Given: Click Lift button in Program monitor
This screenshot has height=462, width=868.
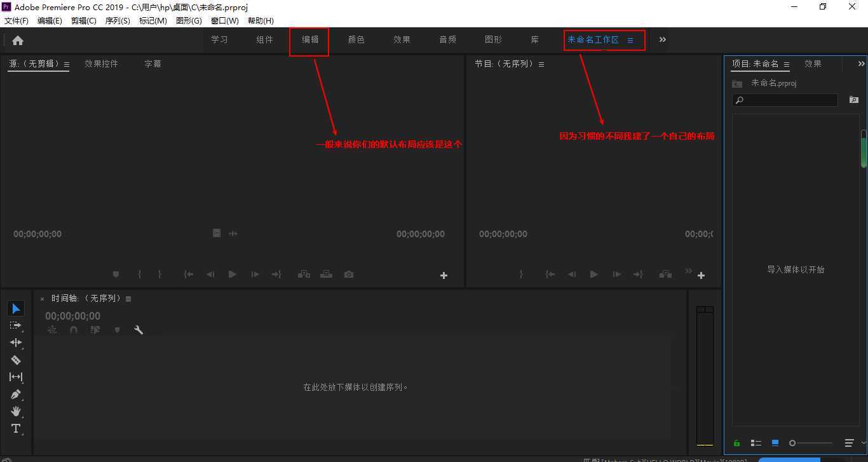Looking at the screenshot, I should (x=665, y=275).
